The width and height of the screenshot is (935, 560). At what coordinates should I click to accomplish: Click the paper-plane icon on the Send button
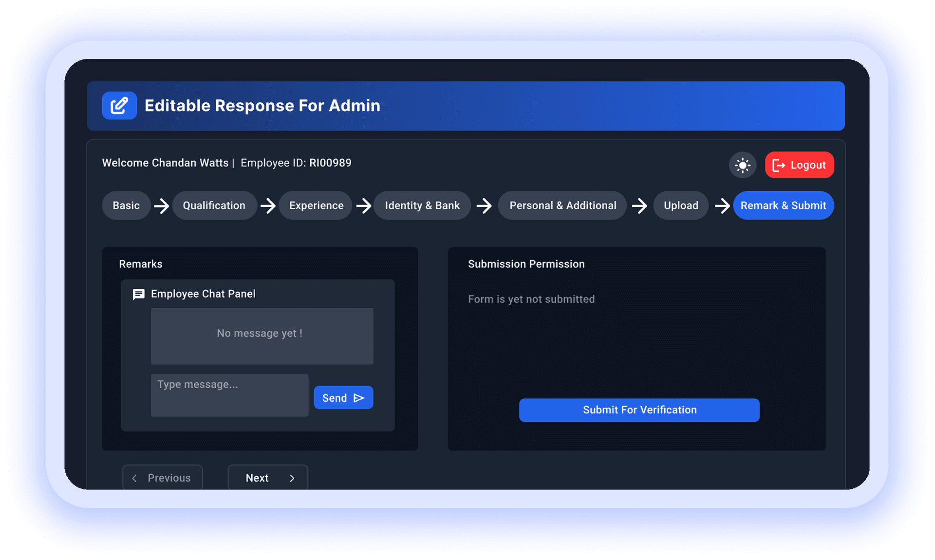click(359, 397)
